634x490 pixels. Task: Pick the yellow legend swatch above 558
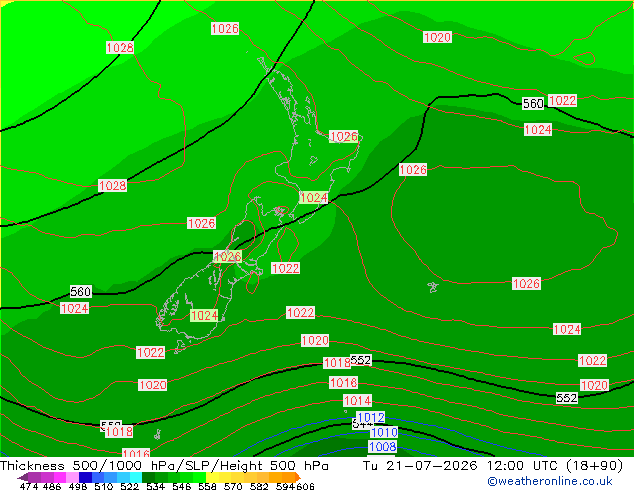(x=213, y=477)
